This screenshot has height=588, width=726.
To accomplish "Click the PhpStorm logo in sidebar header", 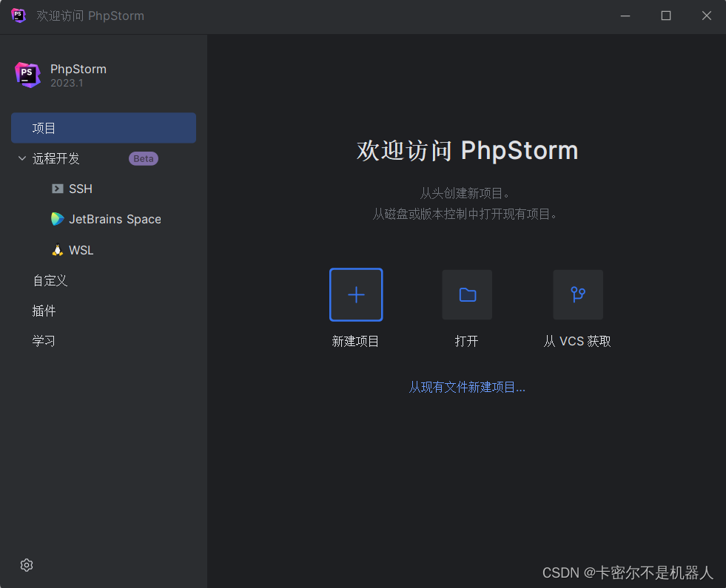I will [x=28, y=75].
